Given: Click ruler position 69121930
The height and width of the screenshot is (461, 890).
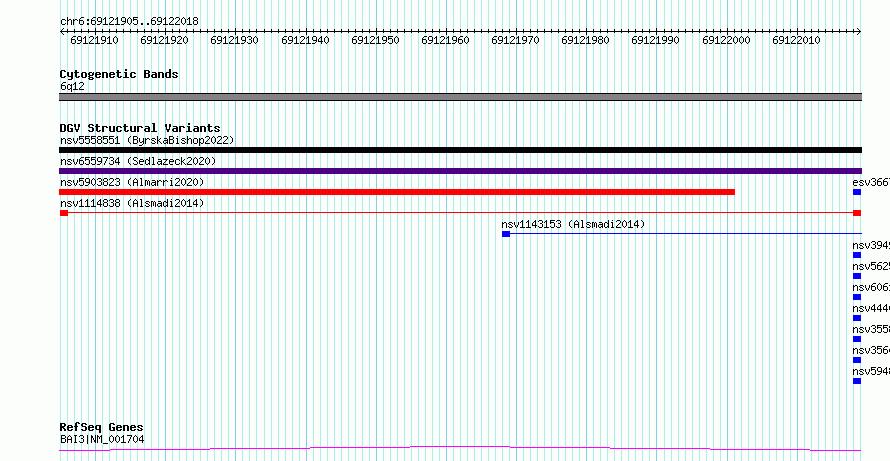Looking at the screenshot, I should 234,40.
